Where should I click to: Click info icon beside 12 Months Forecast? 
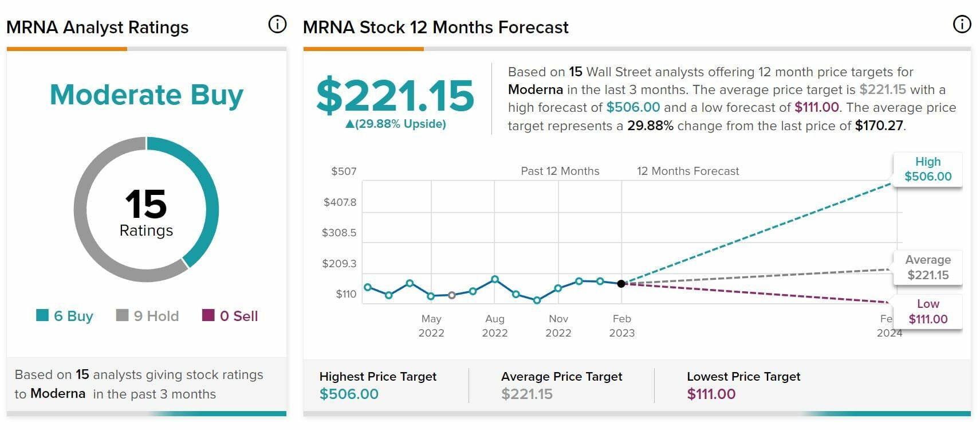962,24
